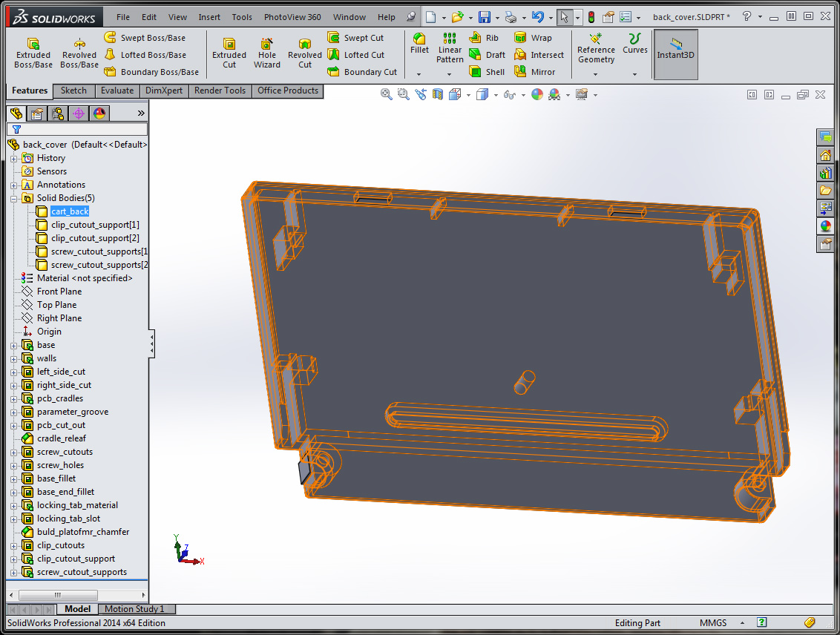
Task: Open the PropertyManager tab icon
Action: [37, 113]
